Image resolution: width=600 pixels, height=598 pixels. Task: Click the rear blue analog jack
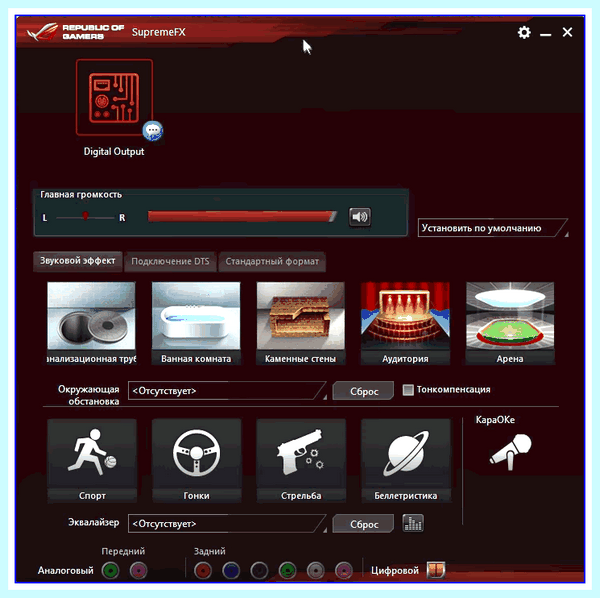tap(231, 570)
